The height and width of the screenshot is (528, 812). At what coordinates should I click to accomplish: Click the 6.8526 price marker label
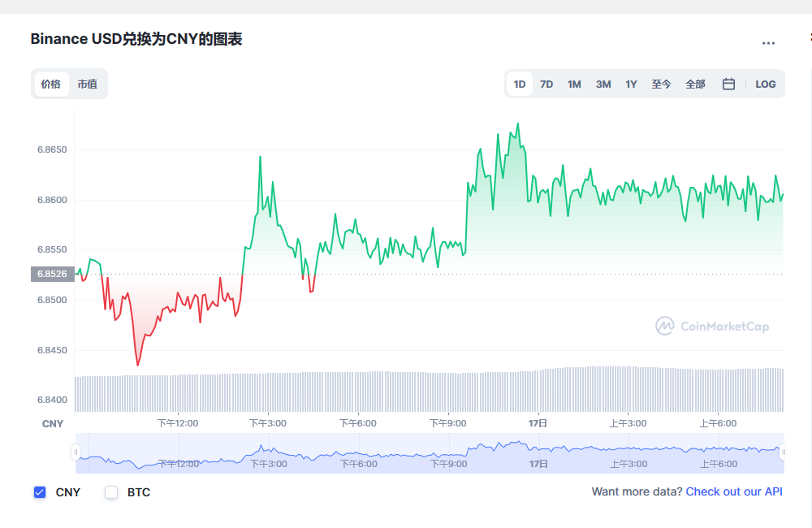click(52, 274)
